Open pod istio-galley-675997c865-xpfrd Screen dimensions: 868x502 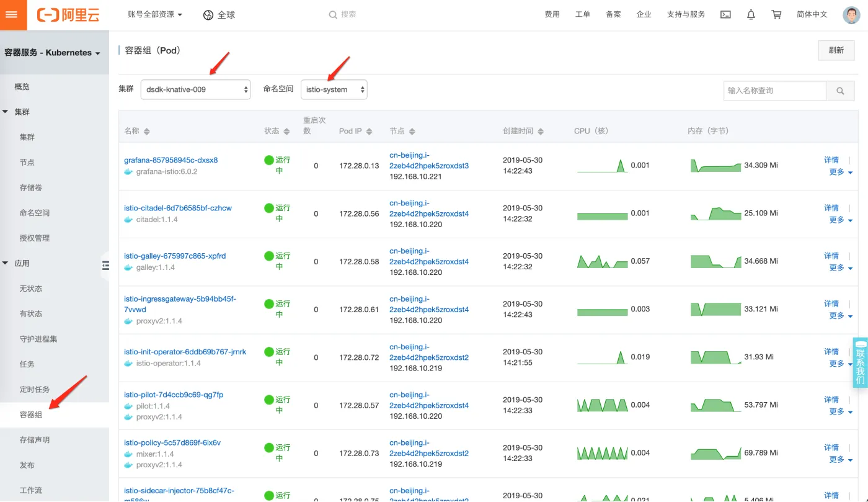(x=175, y=256)
